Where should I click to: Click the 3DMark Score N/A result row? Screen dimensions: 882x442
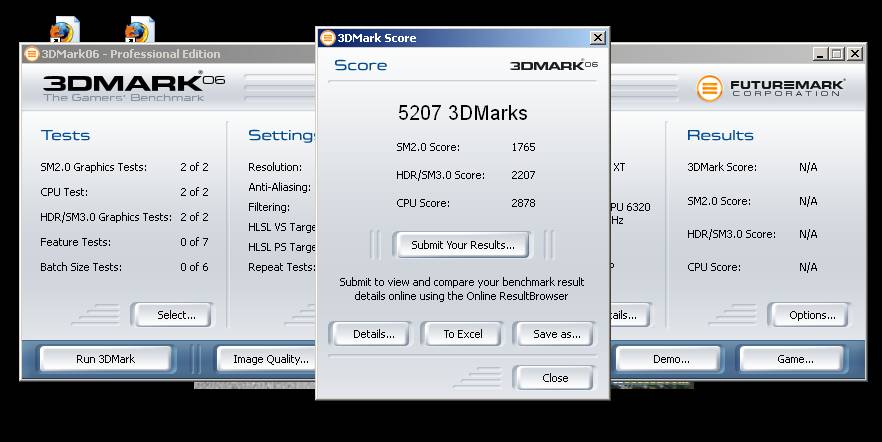pos(752,167)
